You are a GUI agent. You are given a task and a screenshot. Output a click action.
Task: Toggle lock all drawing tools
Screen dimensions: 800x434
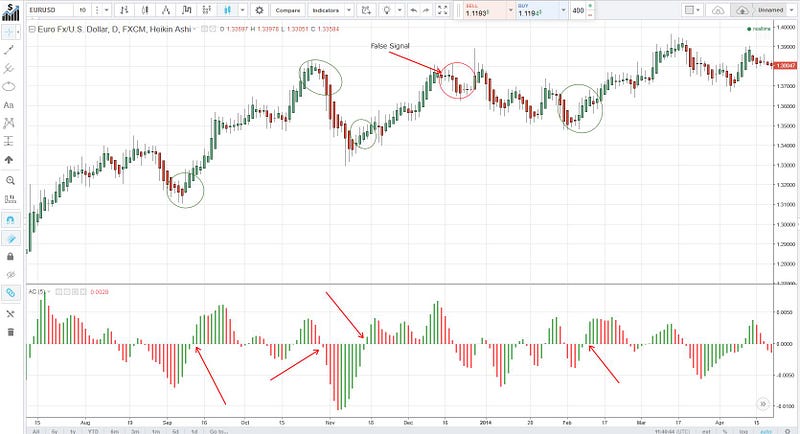click(10, 257)
